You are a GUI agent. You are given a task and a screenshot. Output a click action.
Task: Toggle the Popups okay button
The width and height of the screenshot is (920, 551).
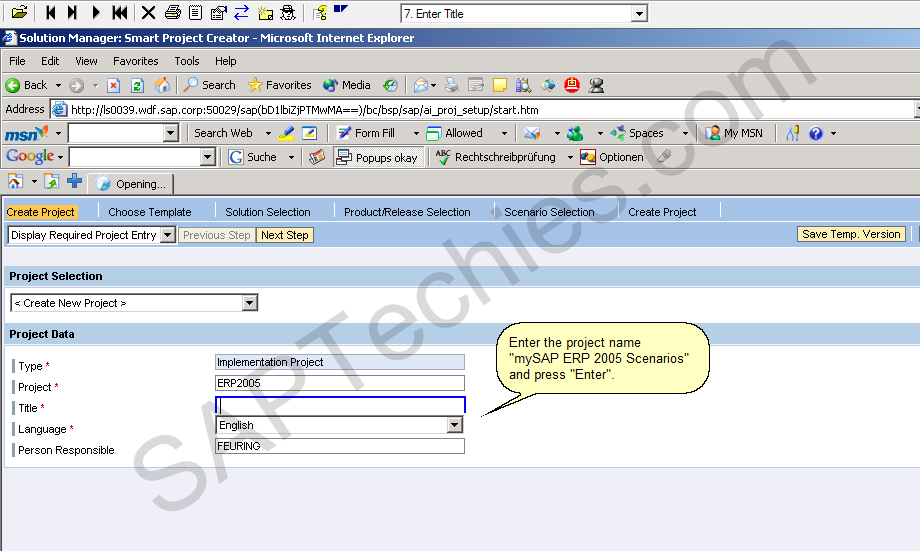(x=378, y=157)
